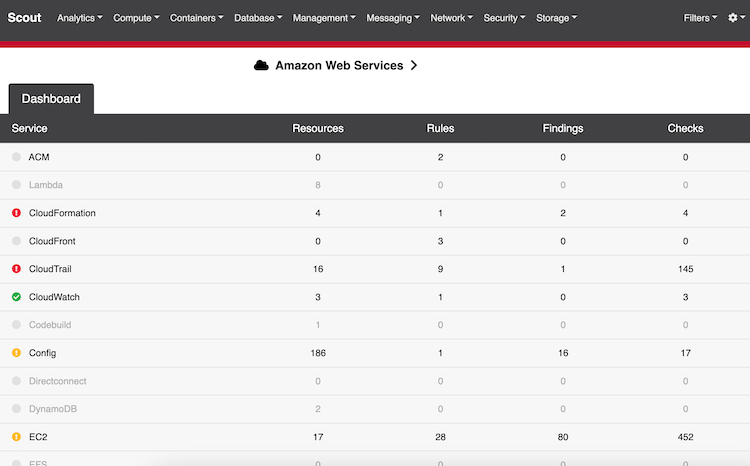Click EC2 rules value 28

point(441,437)
